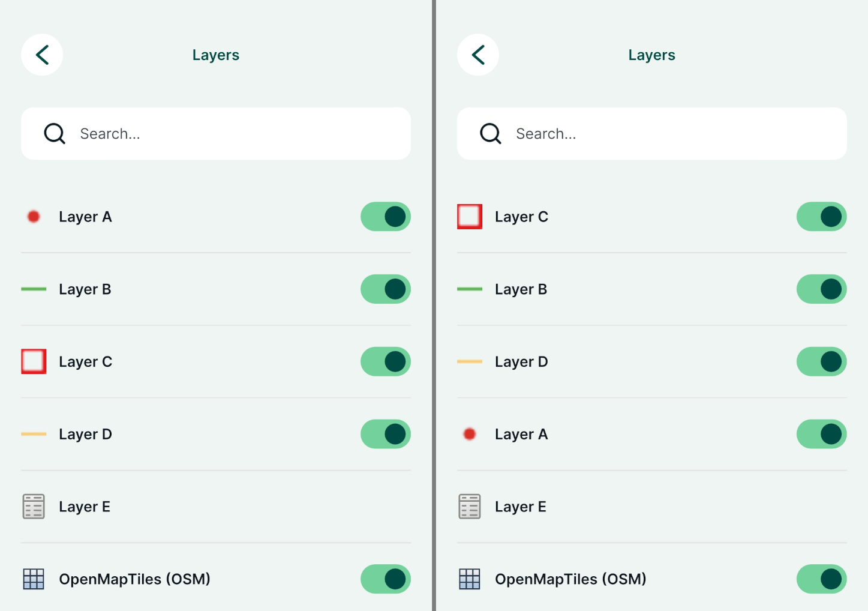Select the Layer E row in right panel
The width and height of the screenshot is (868, 611).
pyautogui.click(x=651, y=506)
